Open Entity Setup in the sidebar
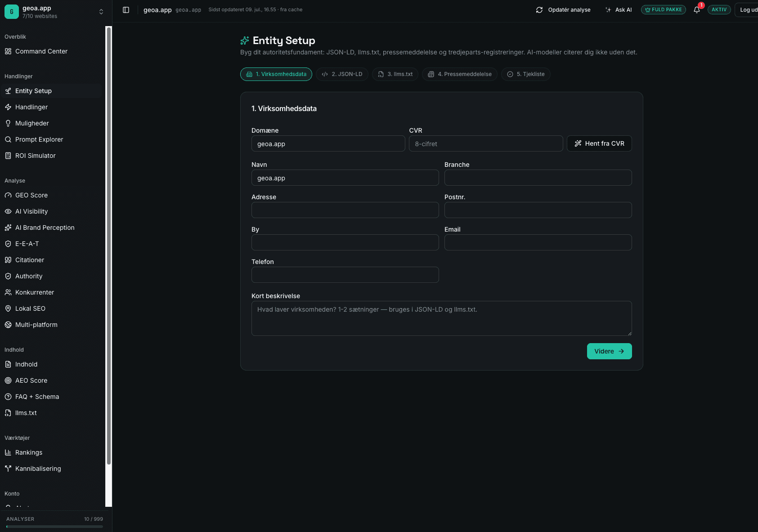 pos(52,91)
